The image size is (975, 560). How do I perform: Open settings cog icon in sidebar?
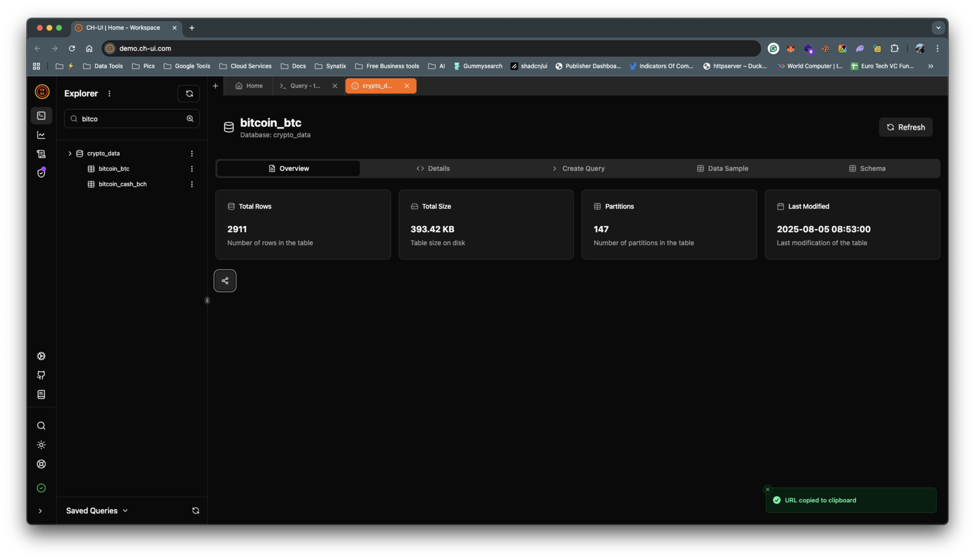tap(41, 356)
